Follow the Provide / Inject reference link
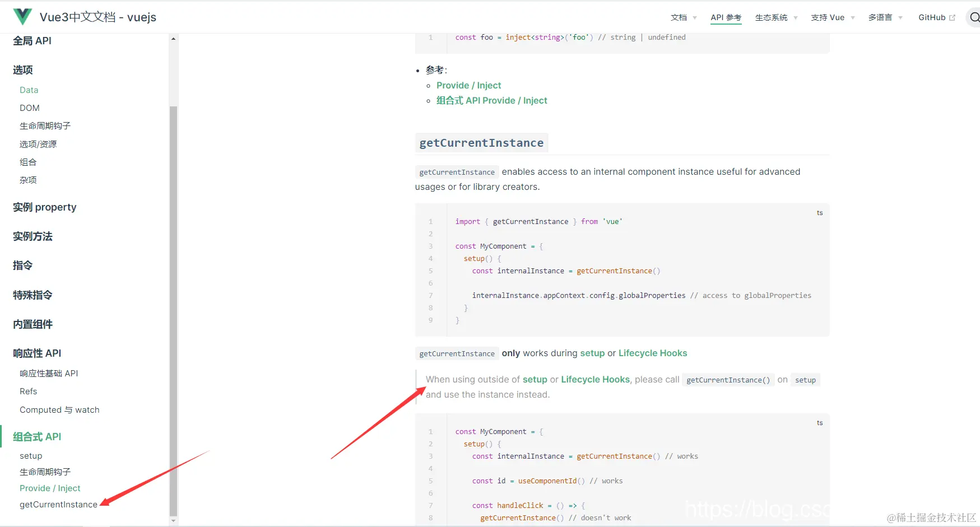 (x=469, y=85)
